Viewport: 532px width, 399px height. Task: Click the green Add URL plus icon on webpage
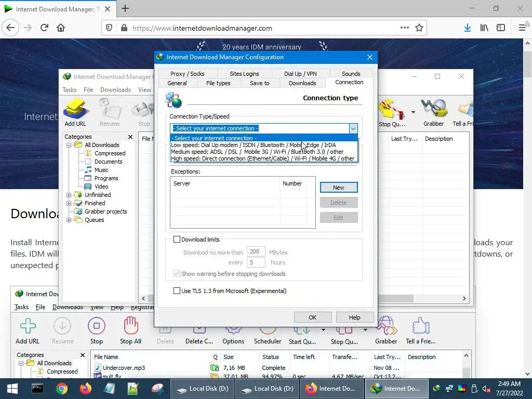28,326
